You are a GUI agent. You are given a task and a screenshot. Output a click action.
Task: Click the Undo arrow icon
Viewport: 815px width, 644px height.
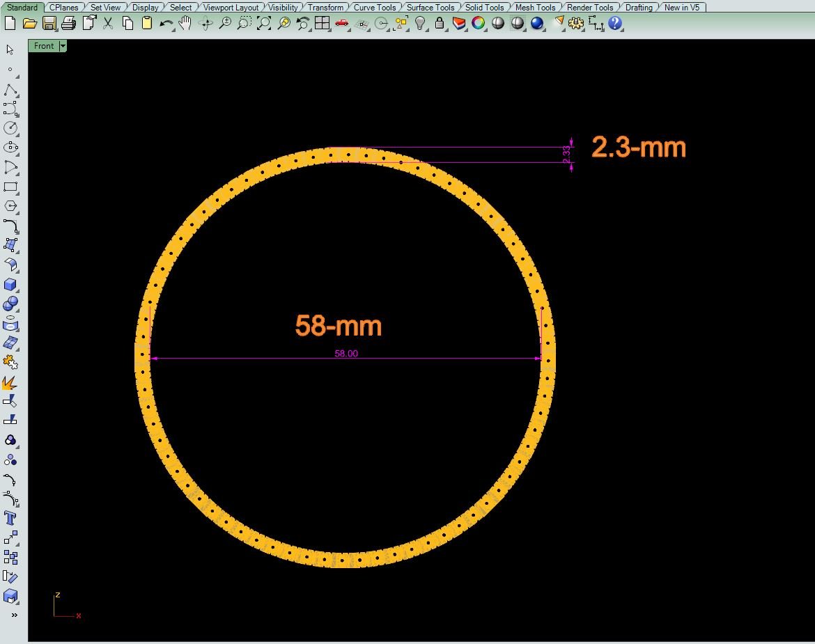point(166,23)
